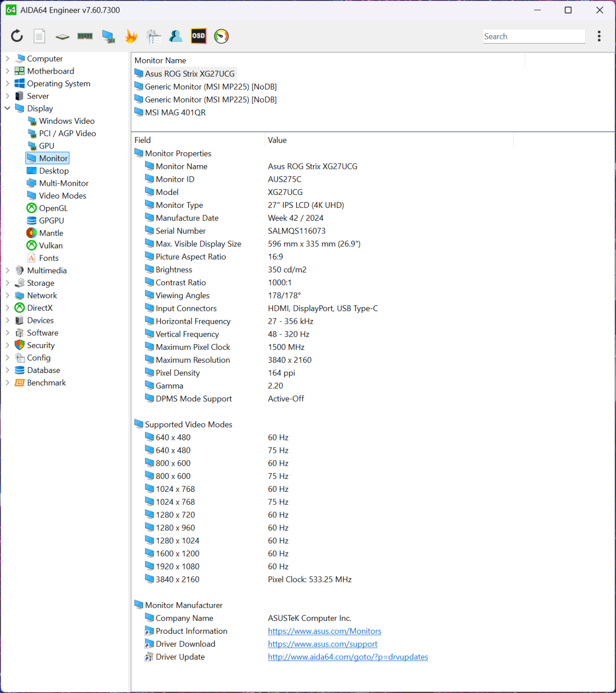This screenshot has height=693, width=616.
Task: Open the asus.com/Monitors product link
Action: point(324,631)
